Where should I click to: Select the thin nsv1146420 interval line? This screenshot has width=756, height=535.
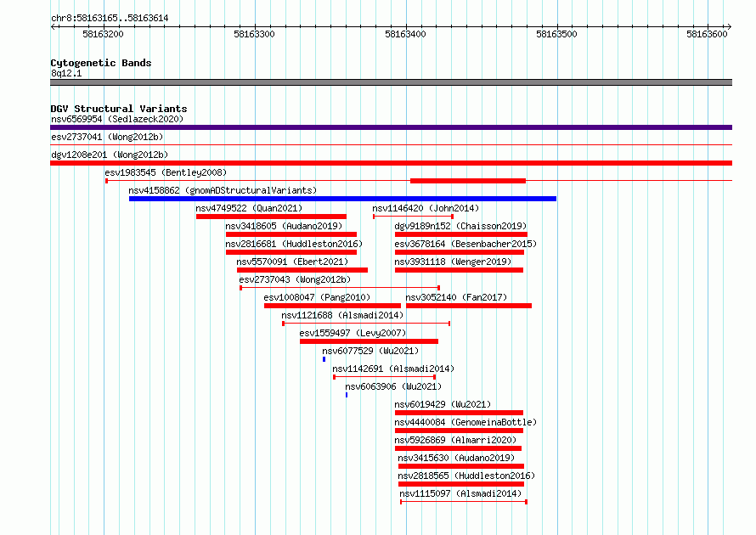tap(413, 217)
